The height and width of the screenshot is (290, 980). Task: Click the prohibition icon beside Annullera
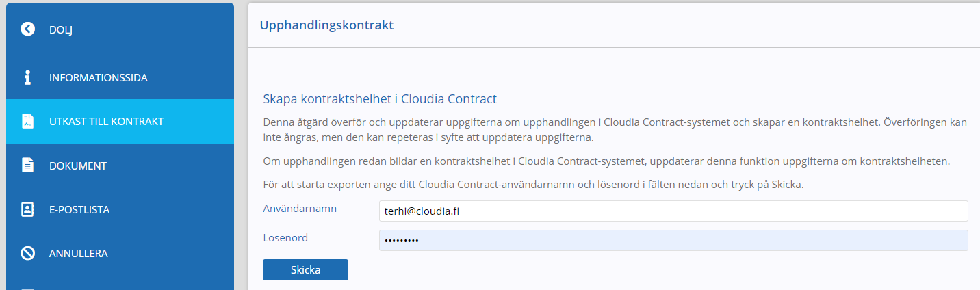(27, 253)
